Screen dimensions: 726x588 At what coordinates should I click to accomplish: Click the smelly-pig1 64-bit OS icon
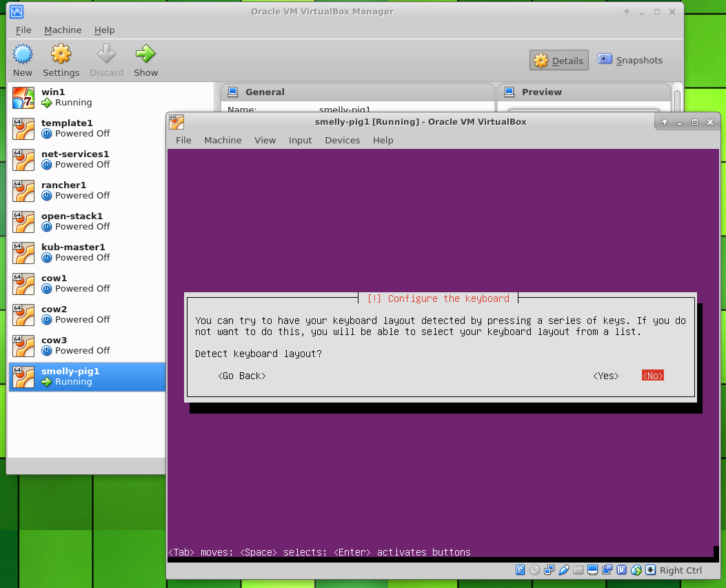[x=23, y=377]
